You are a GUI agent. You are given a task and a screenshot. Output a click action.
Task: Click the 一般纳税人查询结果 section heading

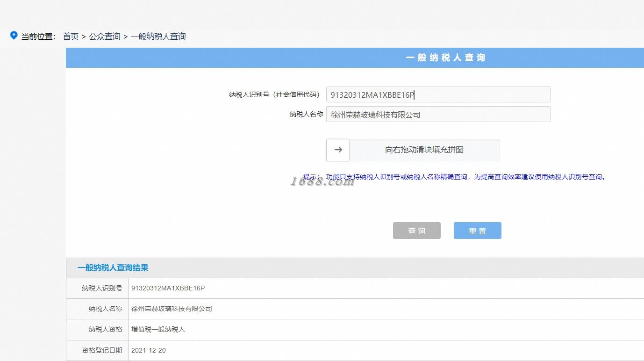click(x=113, y=268)
